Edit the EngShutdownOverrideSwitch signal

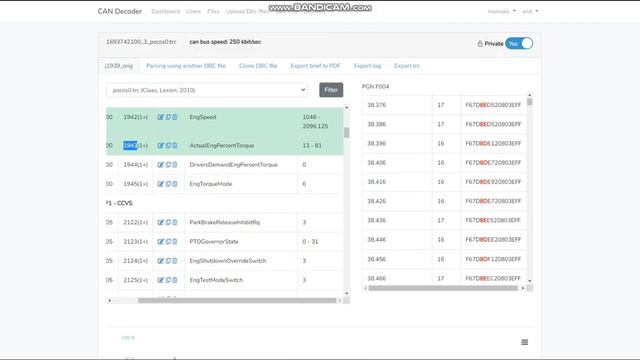point(160,261)
